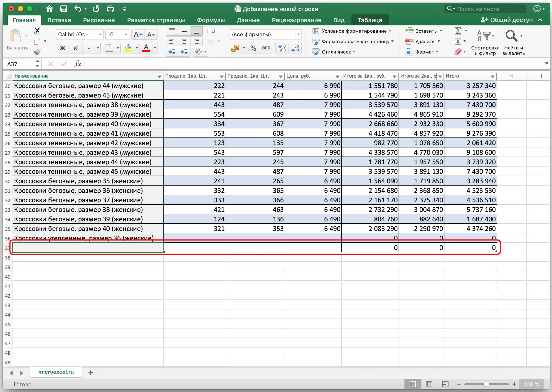Open the number format dropdown (все форматы)
552x392 pixels.
(x=298, y=34)
